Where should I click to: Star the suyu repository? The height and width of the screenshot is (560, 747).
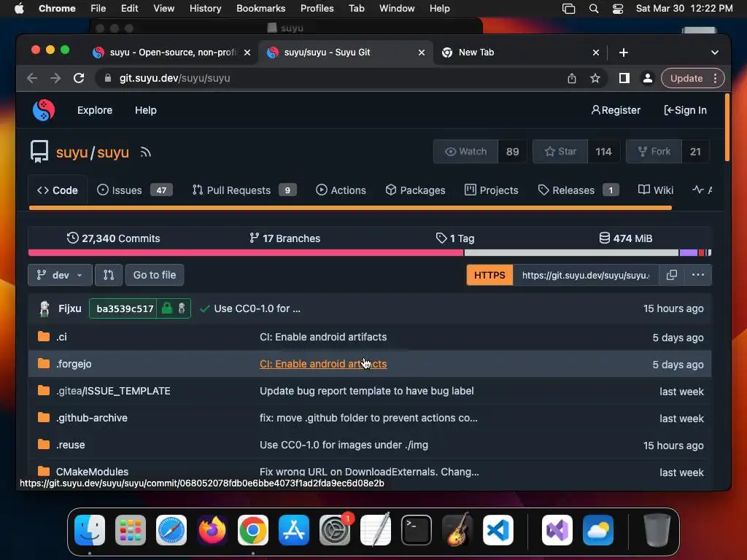pos(560,152)
